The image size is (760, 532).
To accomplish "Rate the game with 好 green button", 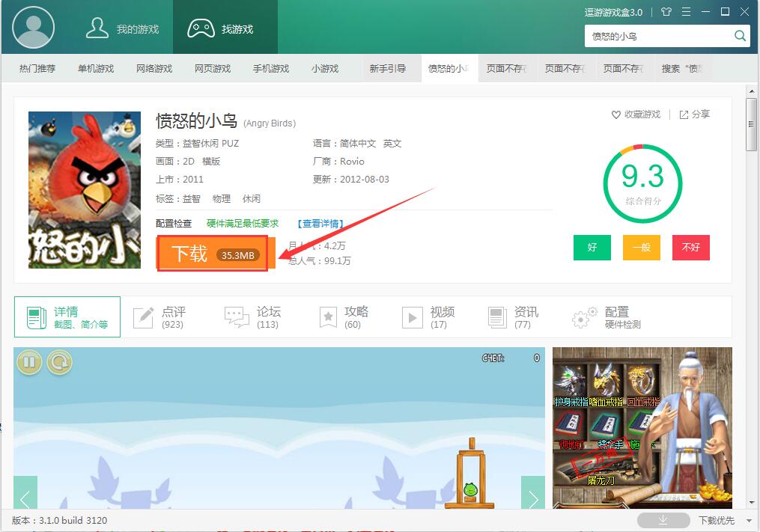I will tap(592, 248).
